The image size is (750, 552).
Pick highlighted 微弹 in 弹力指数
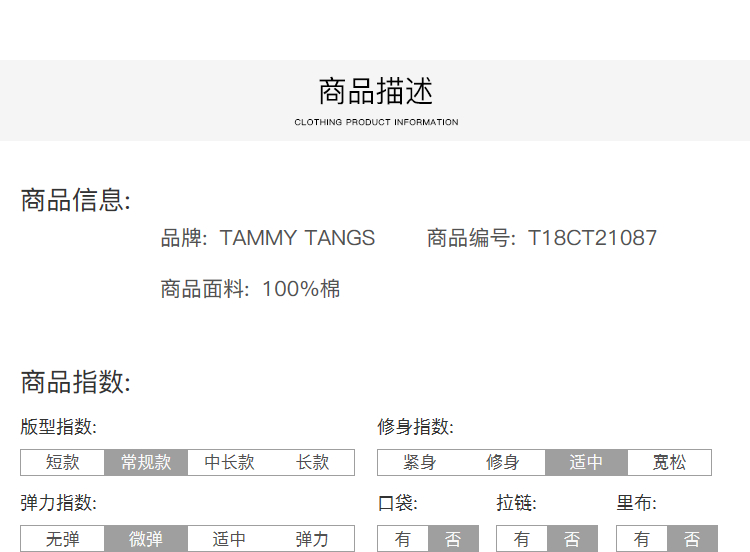point(146,539)
